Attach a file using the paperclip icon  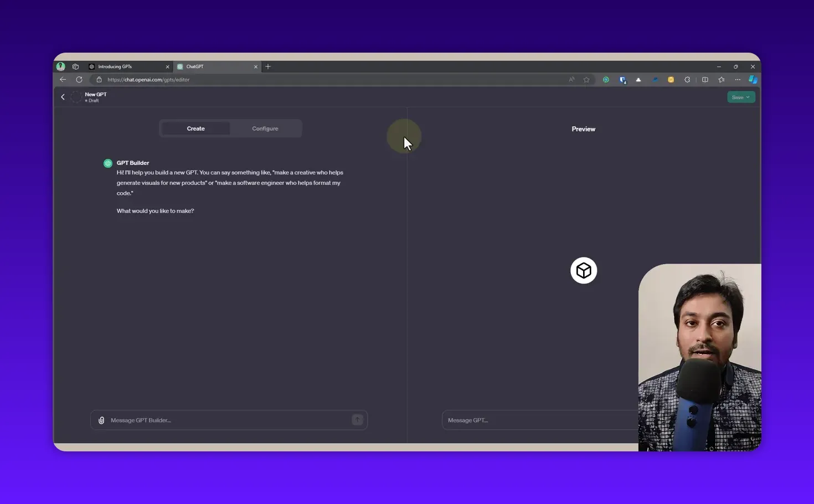coord(101,420)
